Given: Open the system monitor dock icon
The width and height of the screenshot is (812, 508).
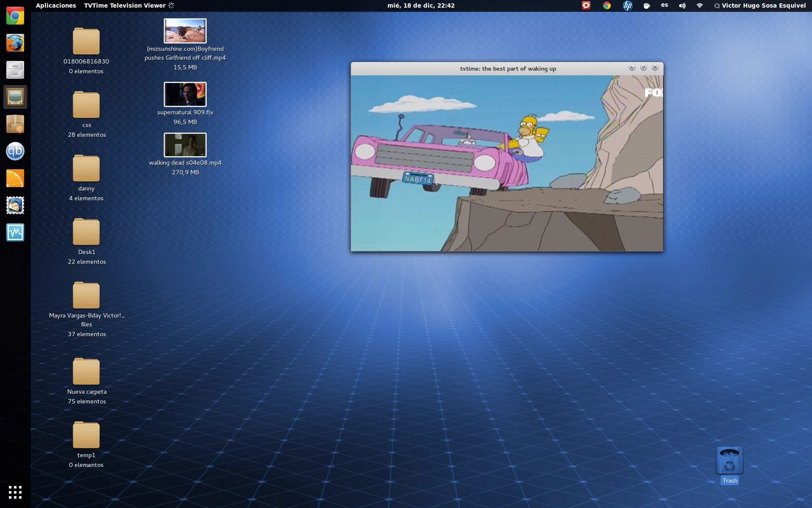Looking at the screenshot, I should point(15,232).
